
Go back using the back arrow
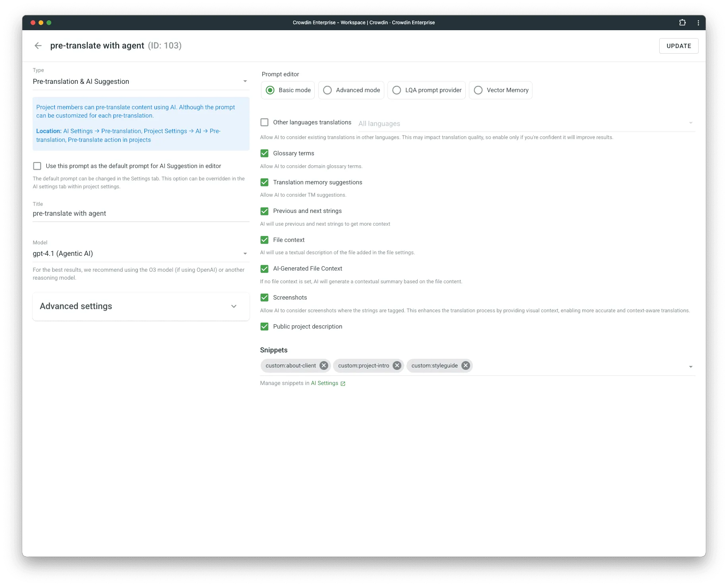(38, 45)
